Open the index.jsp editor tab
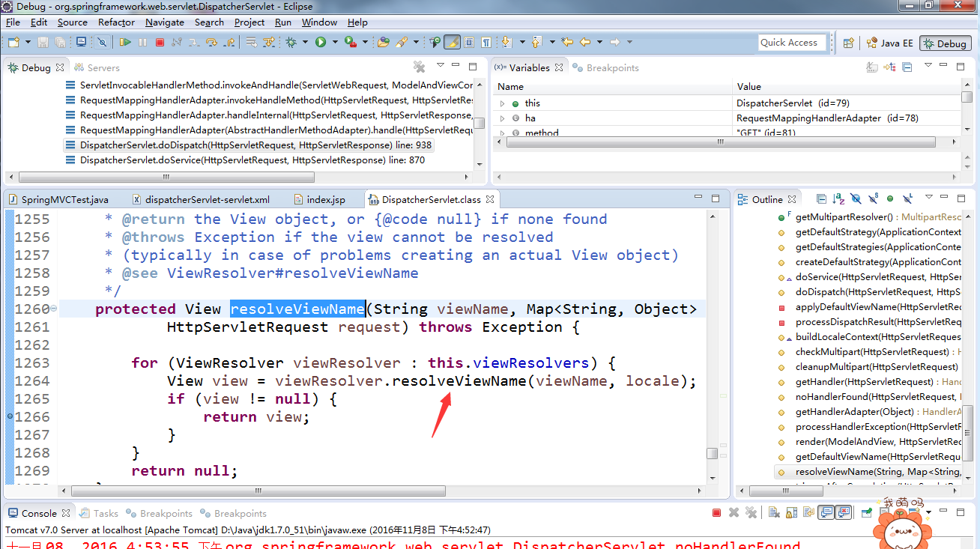Image resolution: width=980 pixels, height=549 pixels. [x=320, y=199]
